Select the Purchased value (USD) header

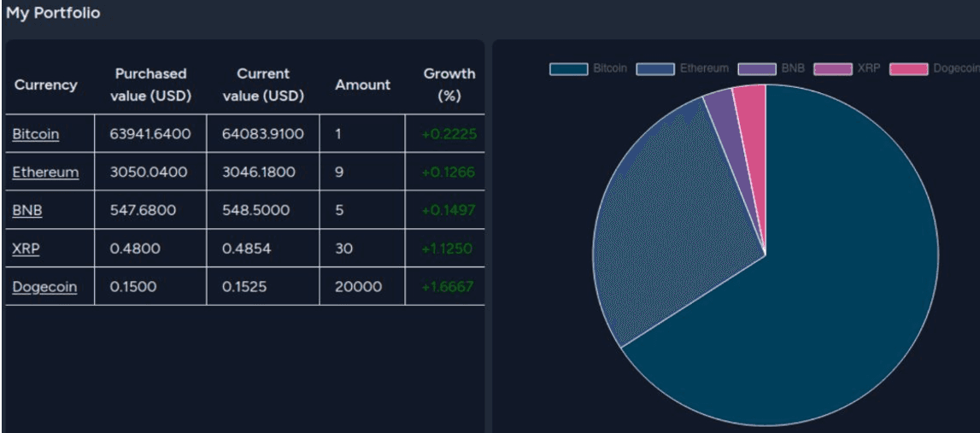click(150, 85)
